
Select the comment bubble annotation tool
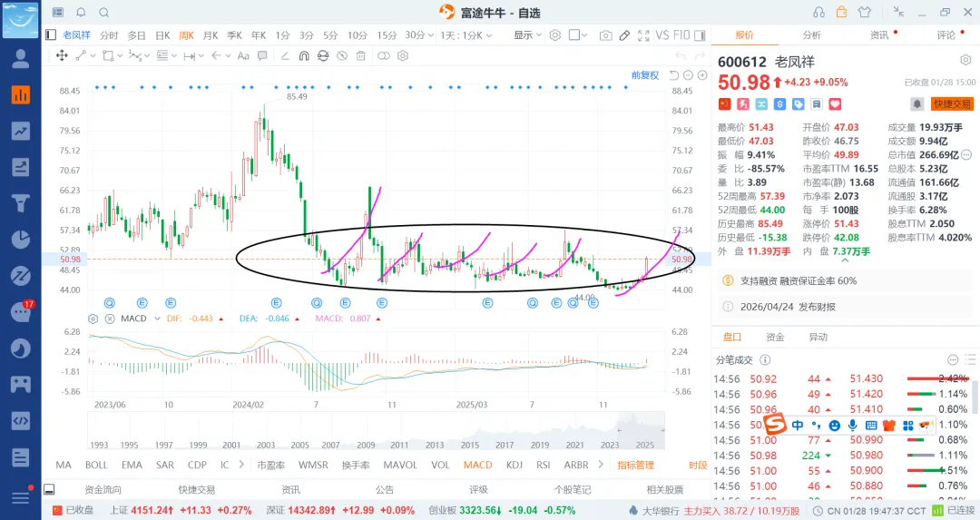[262, 55]
